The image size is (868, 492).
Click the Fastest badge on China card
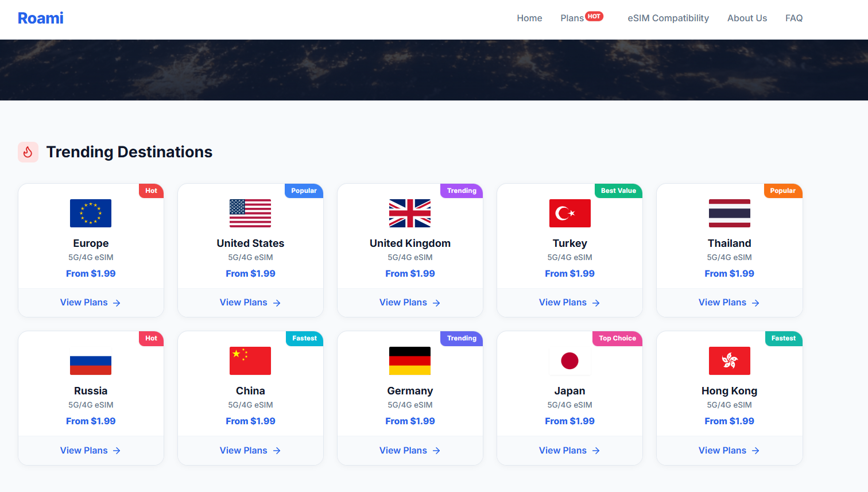[x=304, y=338]
